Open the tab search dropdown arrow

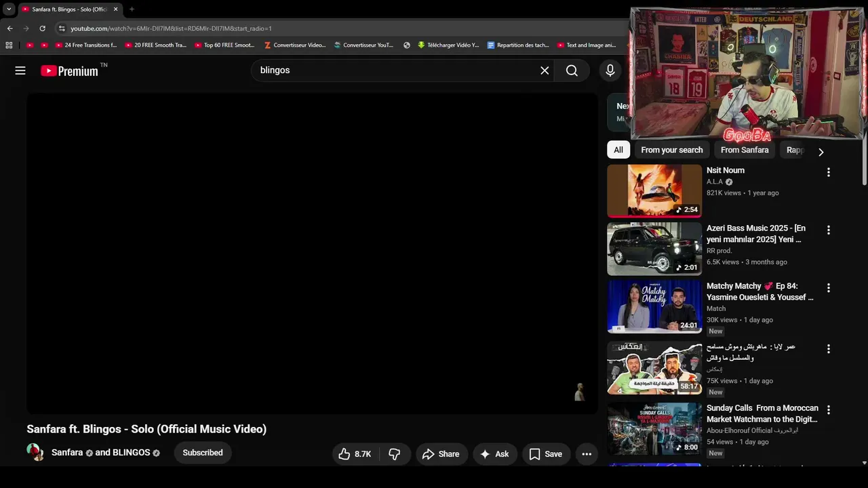point(9,9)
